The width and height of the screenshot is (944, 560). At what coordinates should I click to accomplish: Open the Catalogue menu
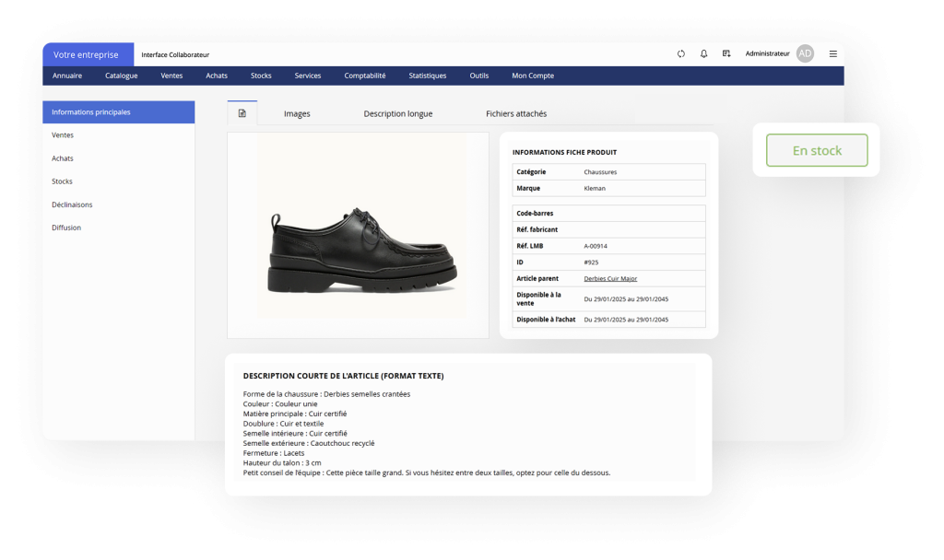121,76
